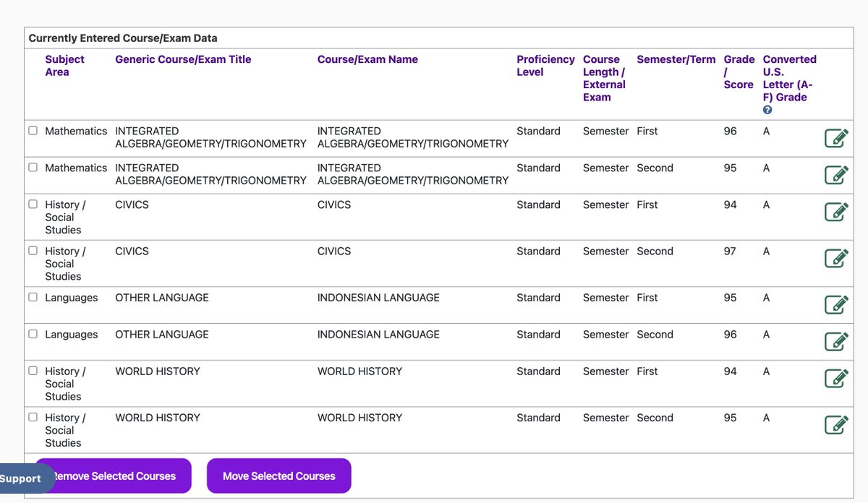
Task: Edit the Mathematics First semester course
Action: click(x=836, y=137)
